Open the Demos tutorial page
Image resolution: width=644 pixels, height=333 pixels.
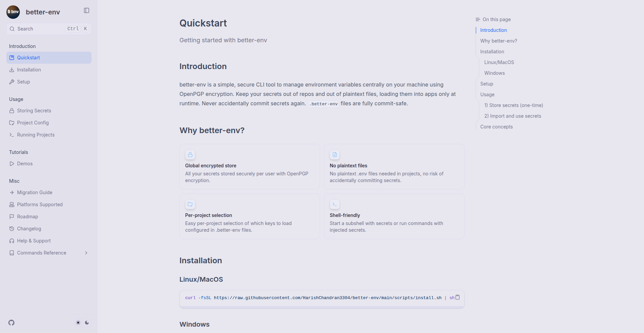[25, 164]
